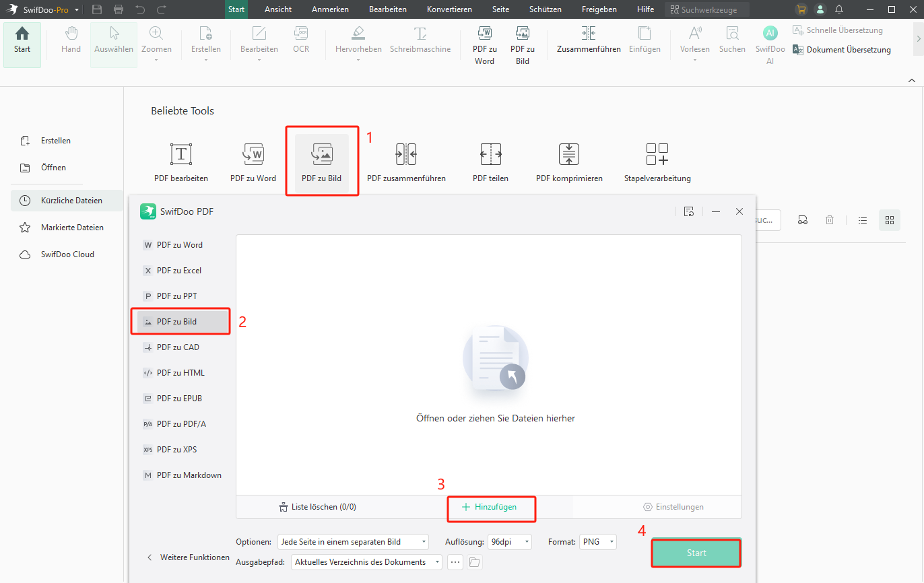924x583 pixels.
Task: Click the Schnelle Übersetzung option
Action: [x=838, y=30]
